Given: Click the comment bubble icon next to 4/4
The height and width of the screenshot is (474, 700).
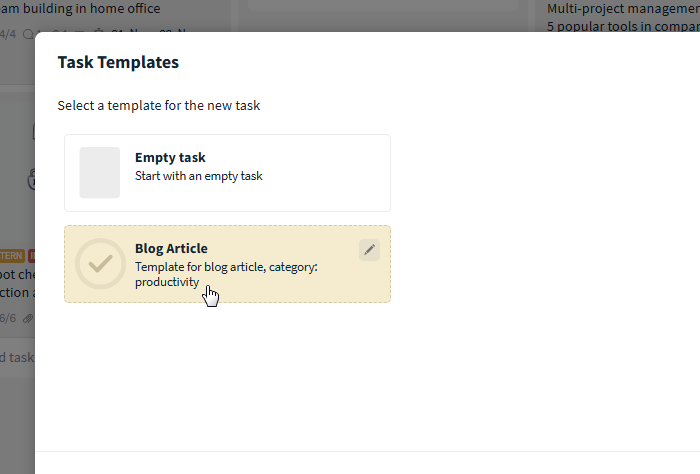Looking at the screenshot, I should coord(28,34).
